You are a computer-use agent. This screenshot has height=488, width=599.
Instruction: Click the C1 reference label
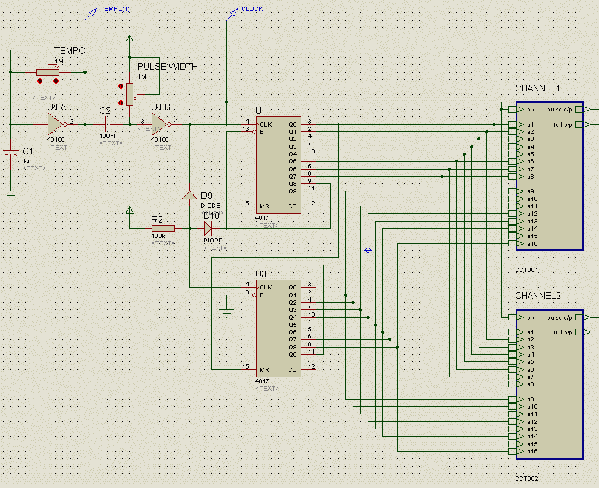pyautogui.click(x=28, y=151)
